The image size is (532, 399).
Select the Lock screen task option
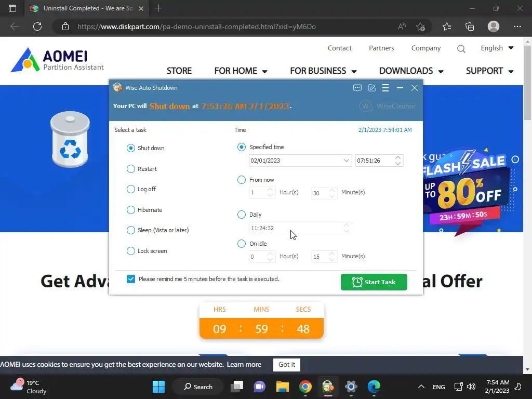pyautogui.click(x=130, y=251)
